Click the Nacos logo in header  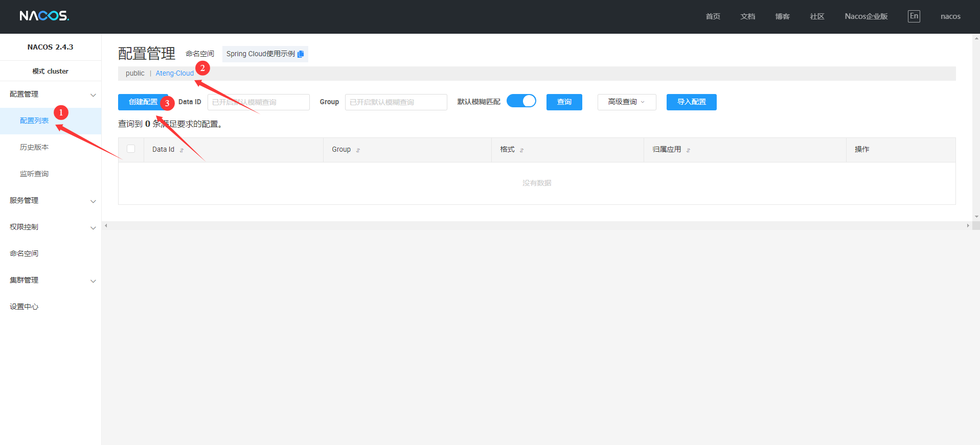point(44,16)
